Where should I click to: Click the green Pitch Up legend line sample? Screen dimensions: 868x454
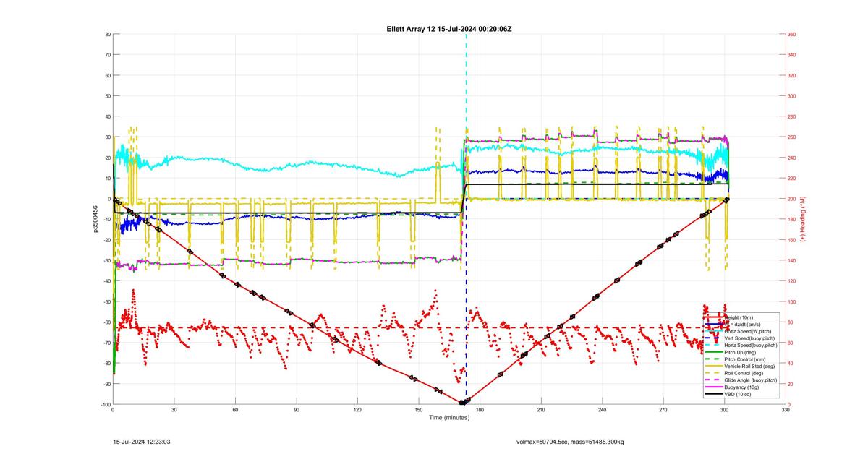[x=714, y=352]
